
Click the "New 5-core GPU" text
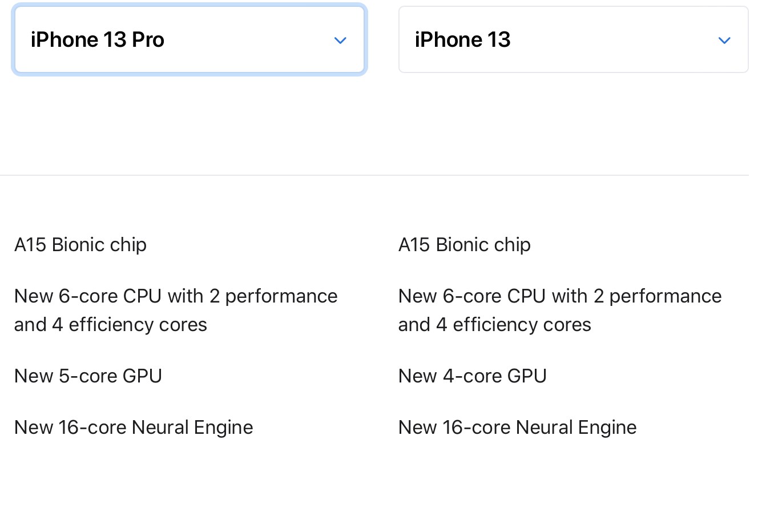tap(88, 376)
